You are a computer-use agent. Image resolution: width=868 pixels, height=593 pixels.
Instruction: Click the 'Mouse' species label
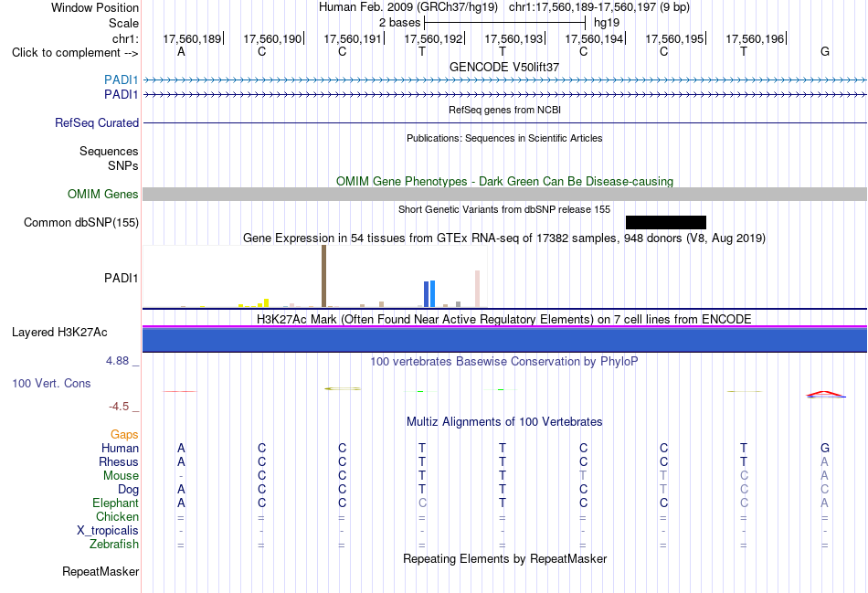(121, 476)
